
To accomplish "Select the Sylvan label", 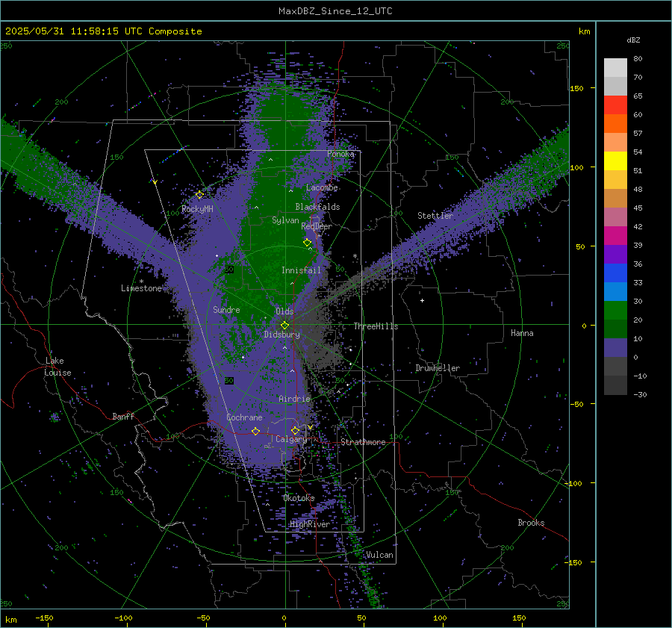I will (x=285, y=220).
